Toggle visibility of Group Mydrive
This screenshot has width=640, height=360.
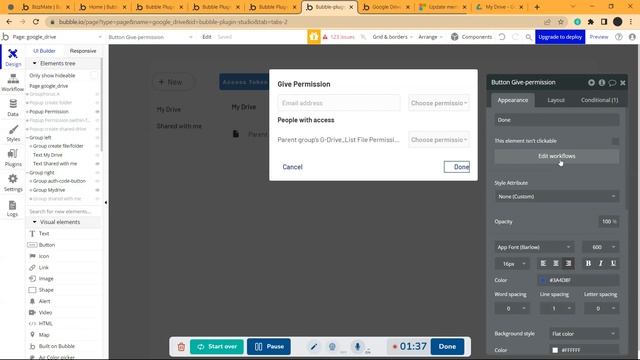tap(97, 190)
